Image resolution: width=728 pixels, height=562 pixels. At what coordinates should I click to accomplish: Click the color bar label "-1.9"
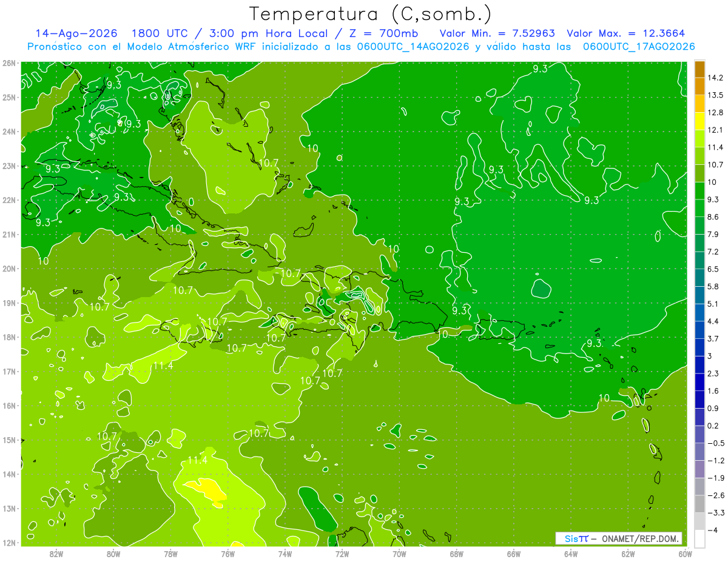[716, 478]
